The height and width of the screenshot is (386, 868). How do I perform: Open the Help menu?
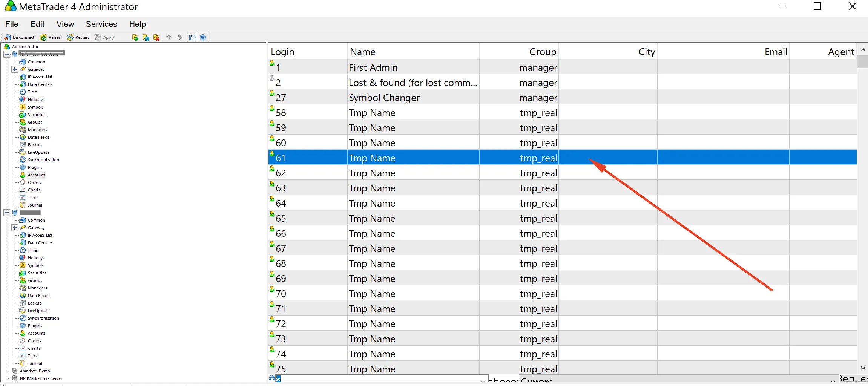(137, 24)
